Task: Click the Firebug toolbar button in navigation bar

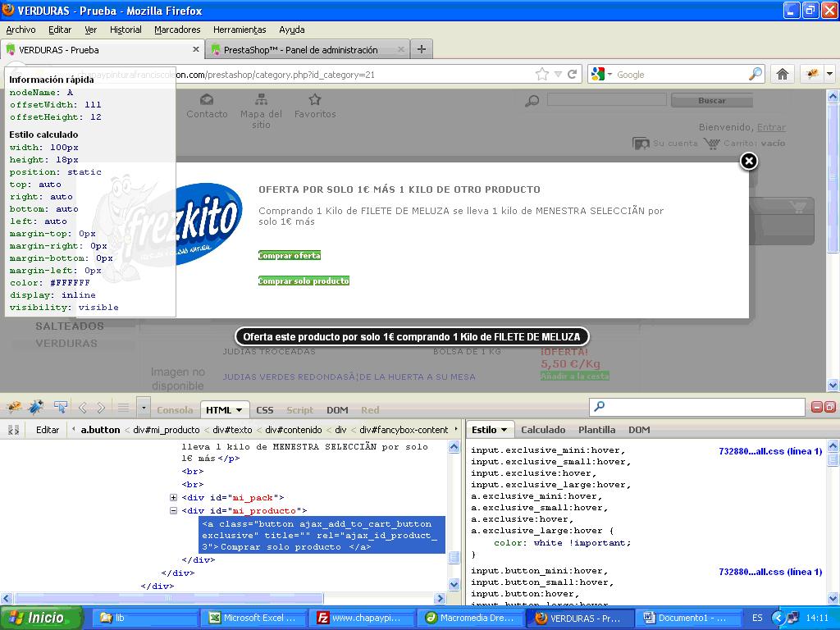Action: 813,74
